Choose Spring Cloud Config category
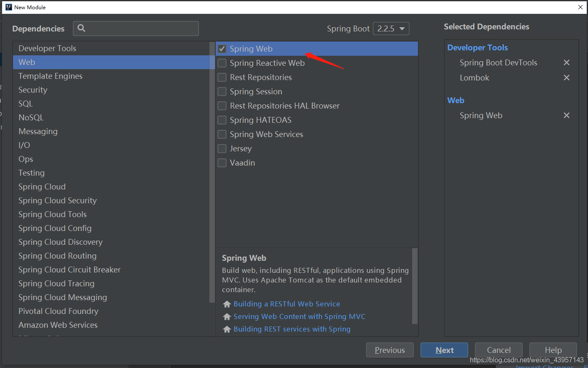 [111, 228]
